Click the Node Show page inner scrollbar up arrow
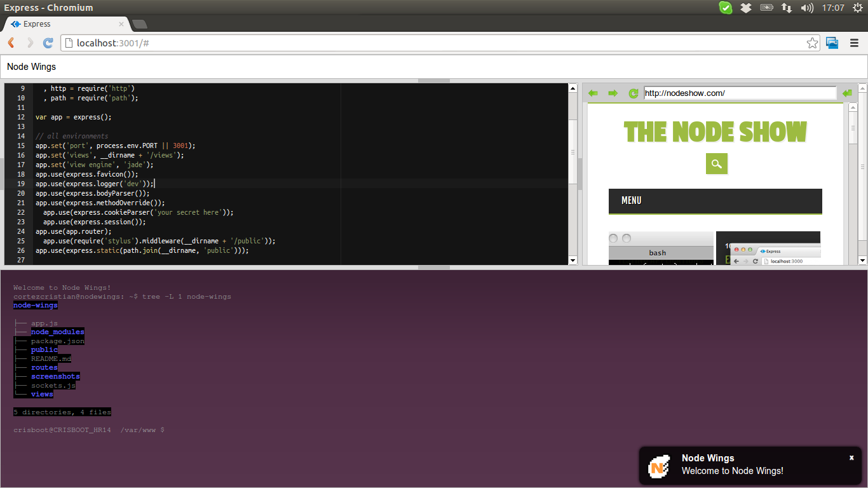The height and width of the screenshot is (488, 868). (853, 107)
